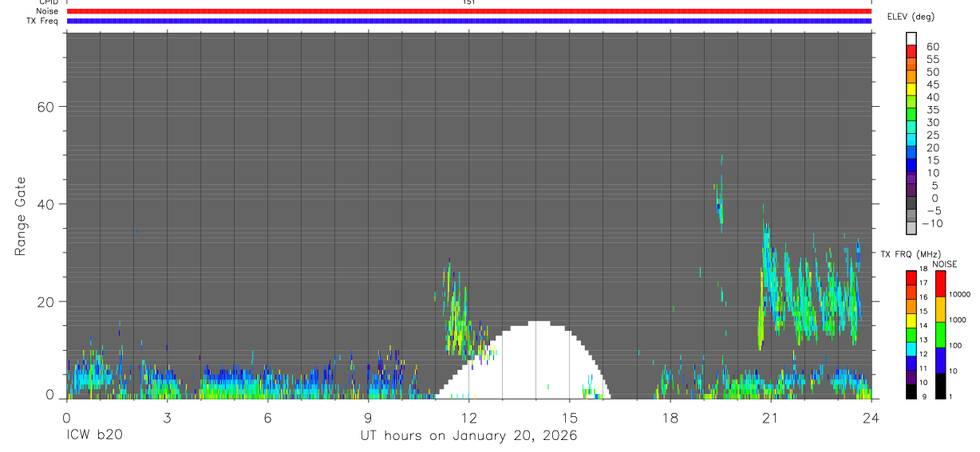
Task: Click the '17' TX FRQ scale value
Action: point(924,283)
